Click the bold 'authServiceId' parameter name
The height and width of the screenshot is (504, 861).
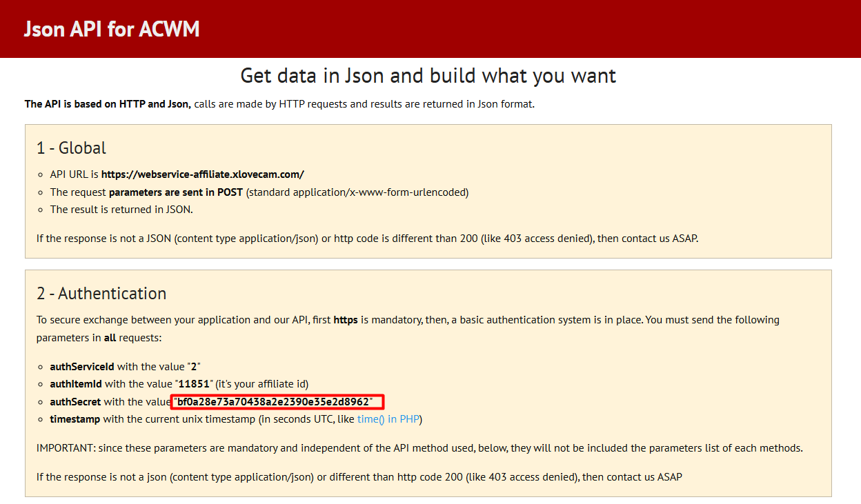click(81, 366)
